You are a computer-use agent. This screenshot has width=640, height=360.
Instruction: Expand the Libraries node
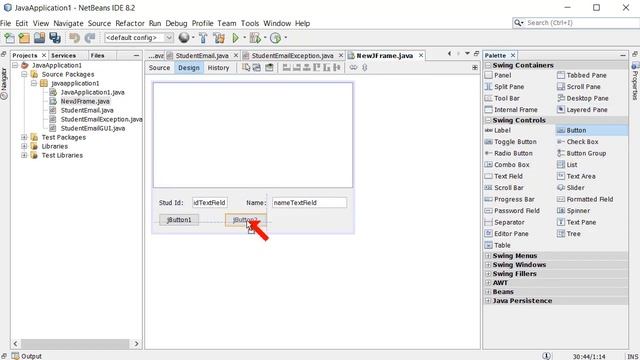[x=24, y=146]
